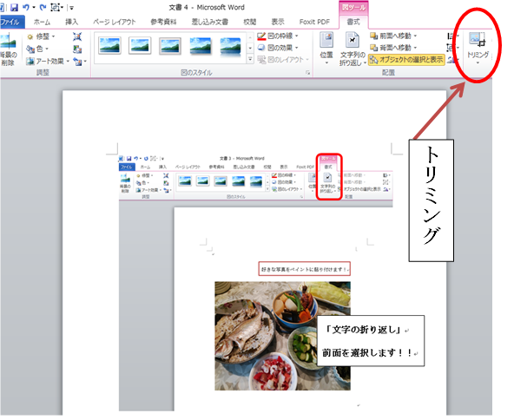Open 図の効果 picture effects menu
Screen dimensions: 514x420
click(278, 48)
